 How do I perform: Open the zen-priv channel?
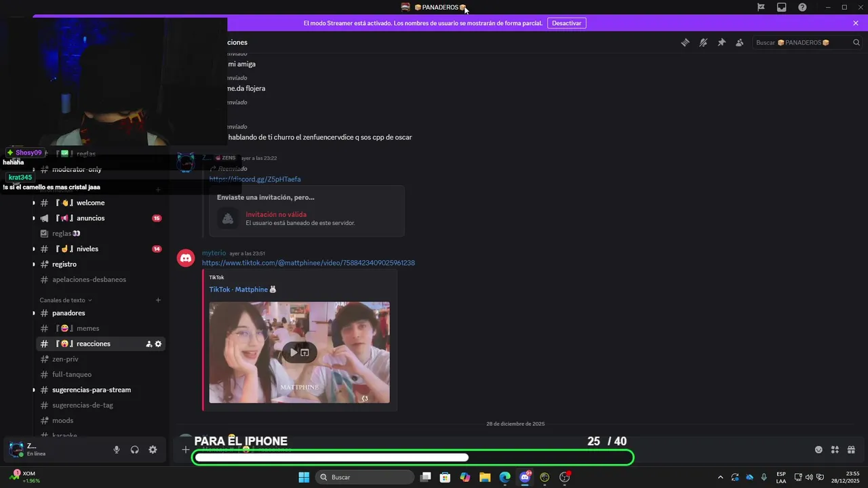point(100,359)
